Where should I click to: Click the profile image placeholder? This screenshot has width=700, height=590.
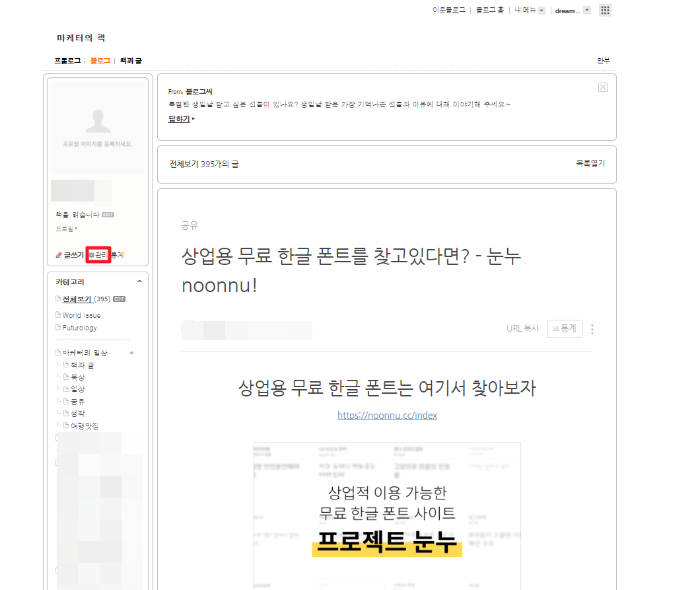(x=97, y=128)
